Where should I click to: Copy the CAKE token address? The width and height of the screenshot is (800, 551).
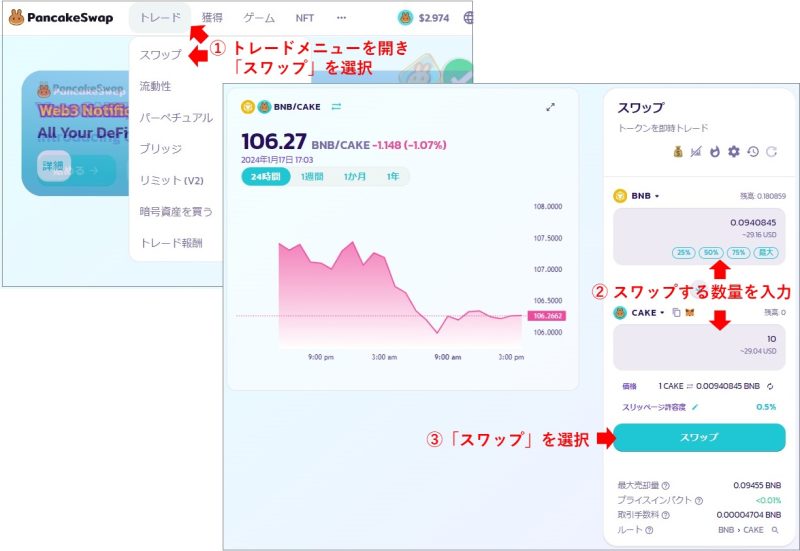click(676, 313)
